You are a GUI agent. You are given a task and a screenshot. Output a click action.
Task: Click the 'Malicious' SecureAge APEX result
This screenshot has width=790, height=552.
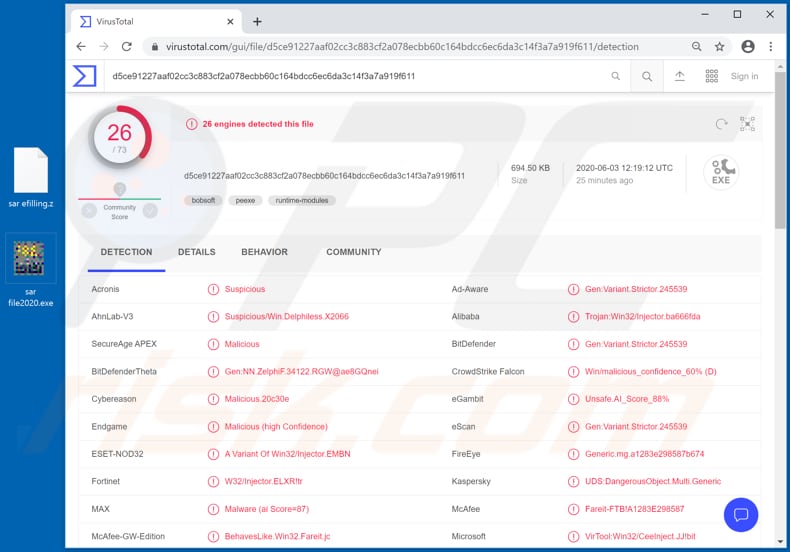tap(242, 344)
